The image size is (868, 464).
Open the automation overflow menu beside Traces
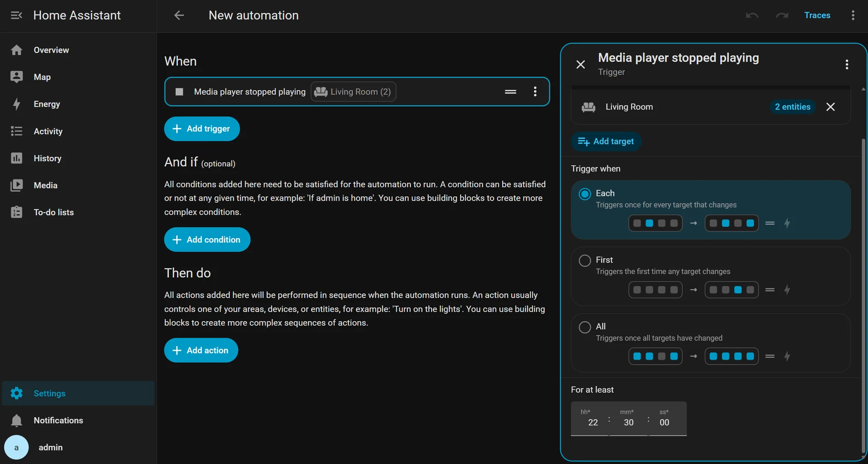(853, 15)
